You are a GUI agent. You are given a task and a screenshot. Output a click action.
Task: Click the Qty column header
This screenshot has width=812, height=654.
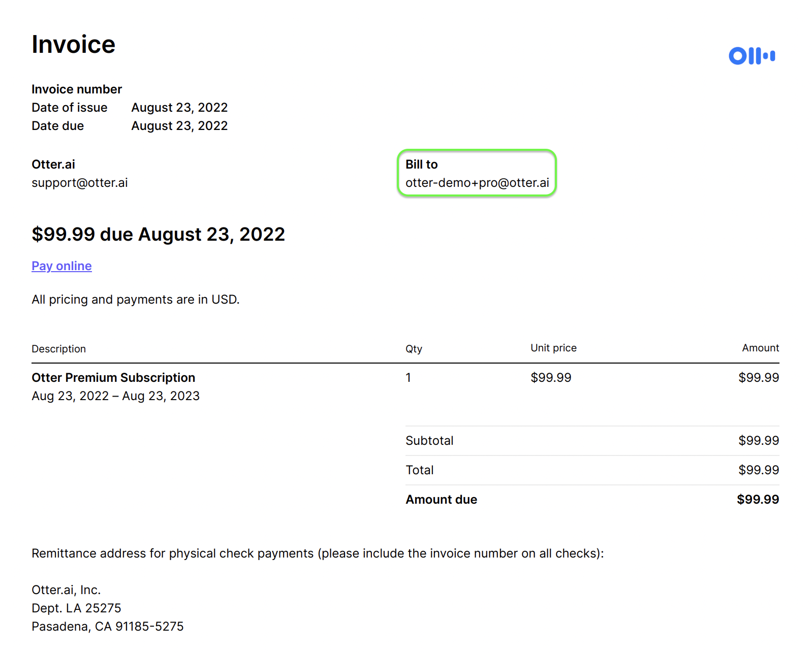tap(414, 349)
